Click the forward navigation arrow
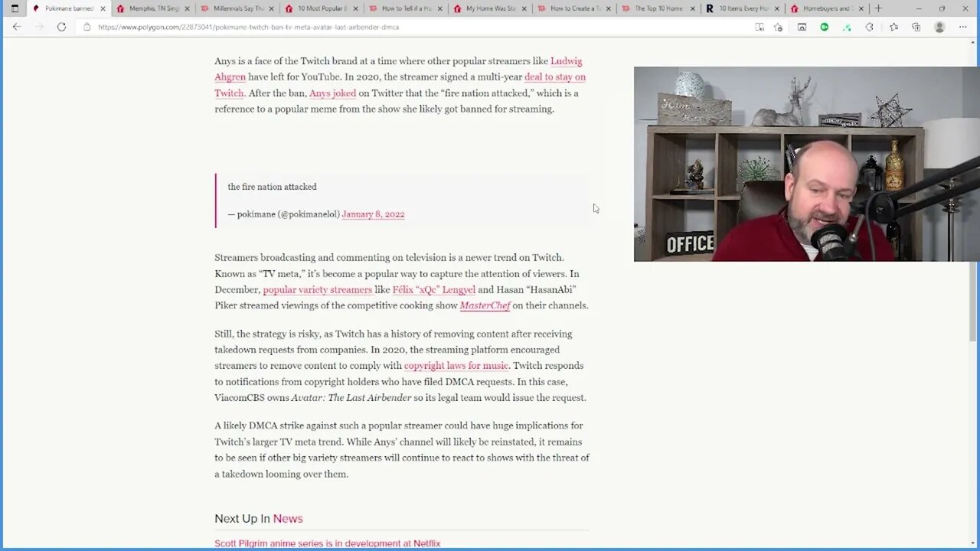The image size is (980, 551). coord(39,27)
